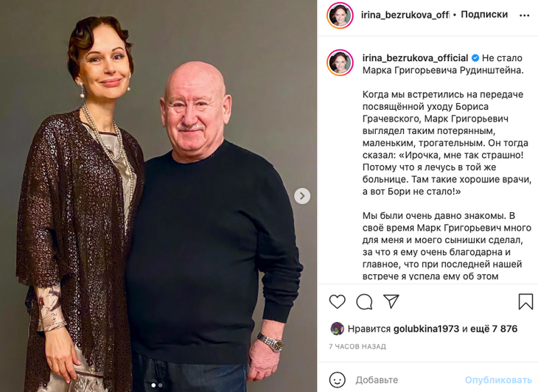
Task: Open irina_bezrukova_official caption username link
Action: click(415, 58)
